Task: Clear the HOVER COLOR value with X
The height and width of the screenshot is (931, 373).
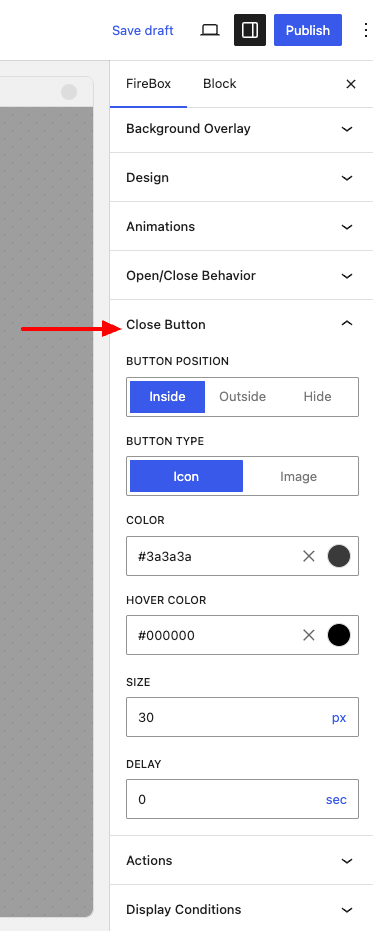Action: pos(309,635)
